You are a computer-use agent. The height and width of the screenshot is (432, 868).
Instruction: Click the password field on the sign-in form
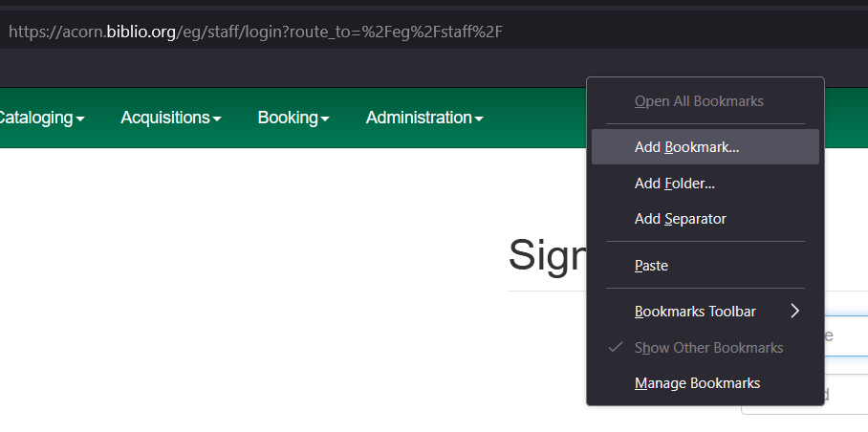pyautogui.click(x=846, y=396)
